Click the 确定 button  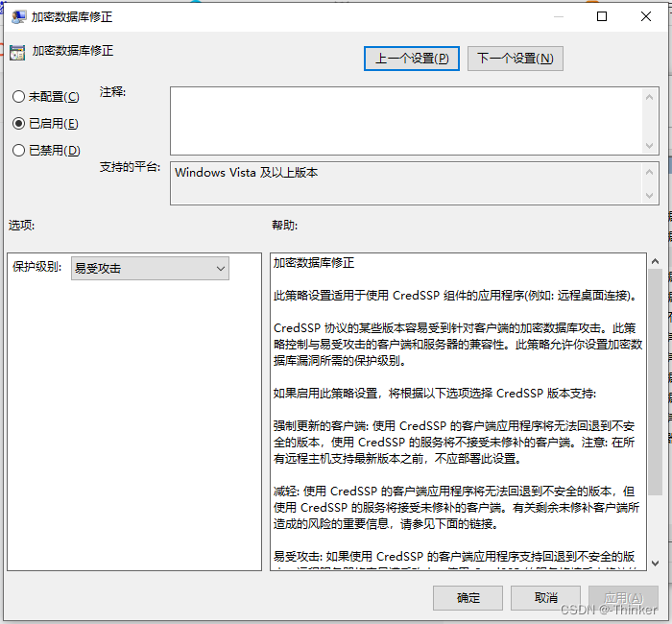click(x=468, y=598)
